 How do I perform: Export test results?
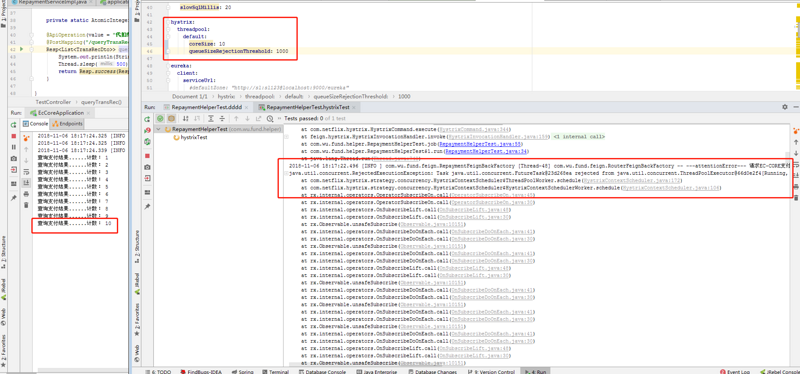click(258, 118)
